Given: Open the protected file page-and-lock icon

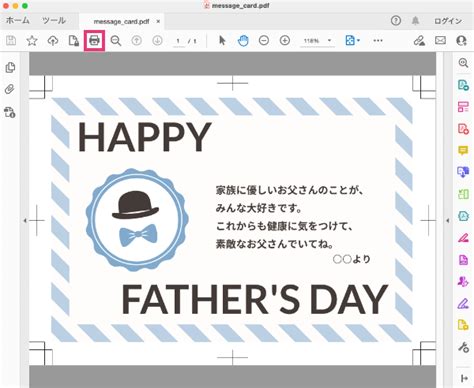Looking at the screenshot, I should click(x=74, y=41).
